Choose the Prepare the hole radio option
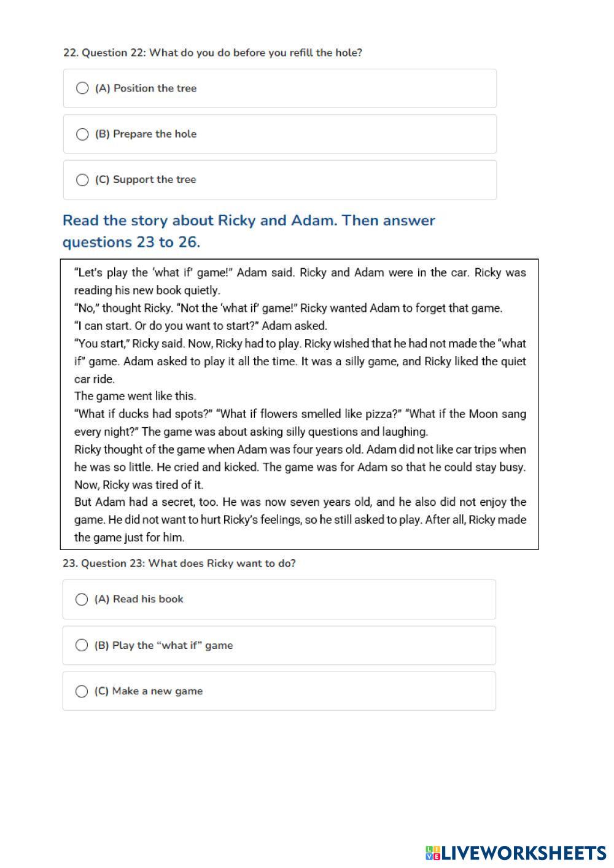Viewport: 614px width, 868px height. coord(82,134)
